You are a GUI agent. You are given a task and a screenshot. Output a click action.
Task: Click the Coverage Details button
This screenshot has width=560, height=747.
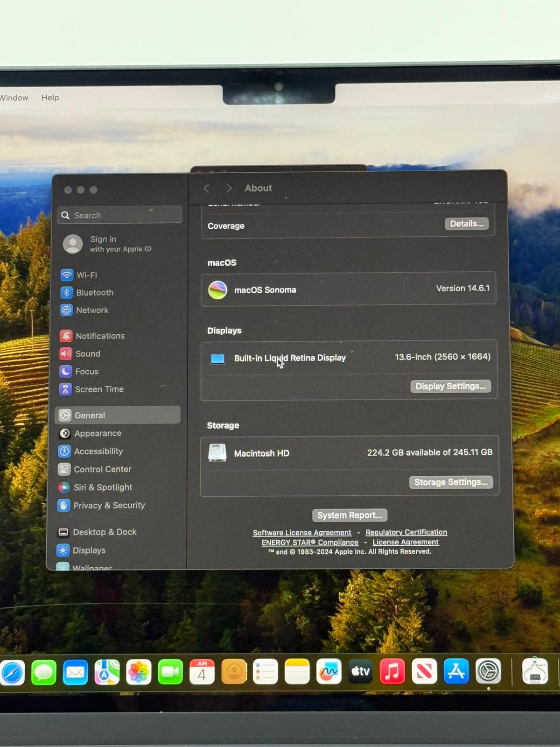click(467, 224)
